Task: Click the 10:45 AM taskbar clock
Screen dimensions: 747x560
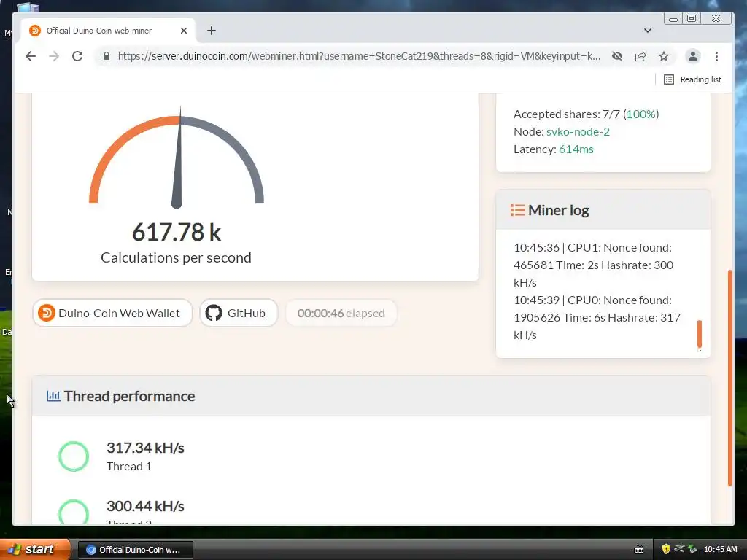Action: coord(720,549)
